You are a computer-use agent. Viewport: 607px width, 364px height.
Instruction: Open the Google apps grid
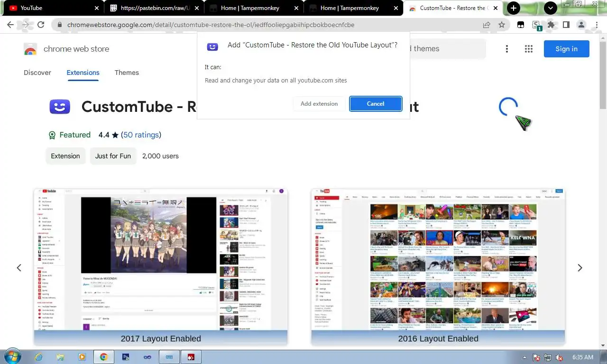(x=529, y=49)
